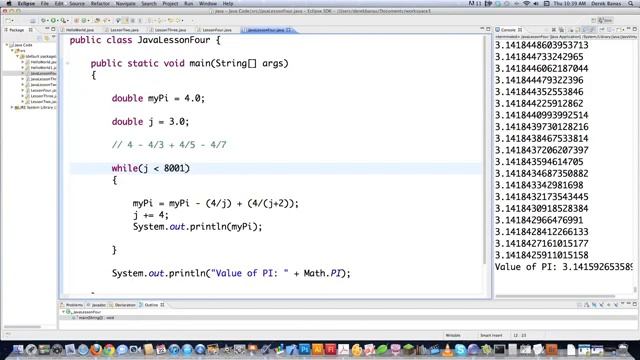640x360 pixels.
Task: Collapse JavaLessonFour class in Outline
Action: 63,312
